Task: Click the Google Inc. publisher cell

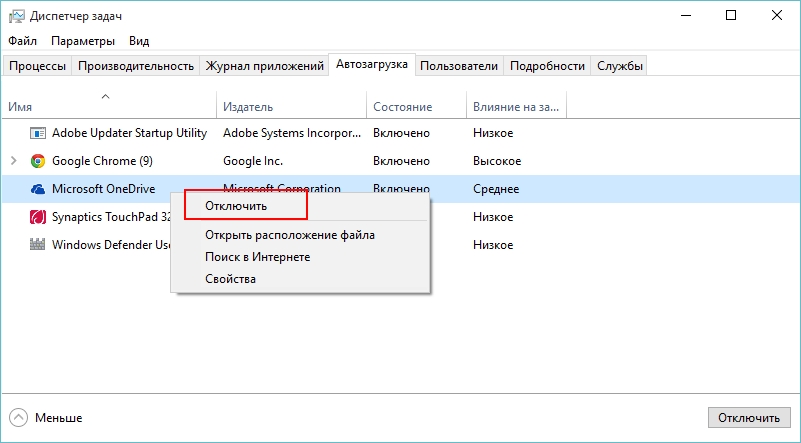Action: pyautogui.click(x=253, y=161)
